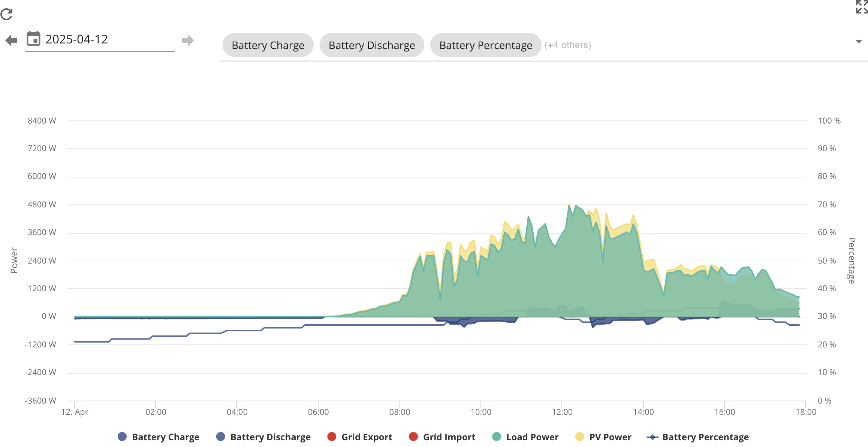Toggle Grid Import series in legend
The image size is (868, 447).
click(x=442, y=437)
